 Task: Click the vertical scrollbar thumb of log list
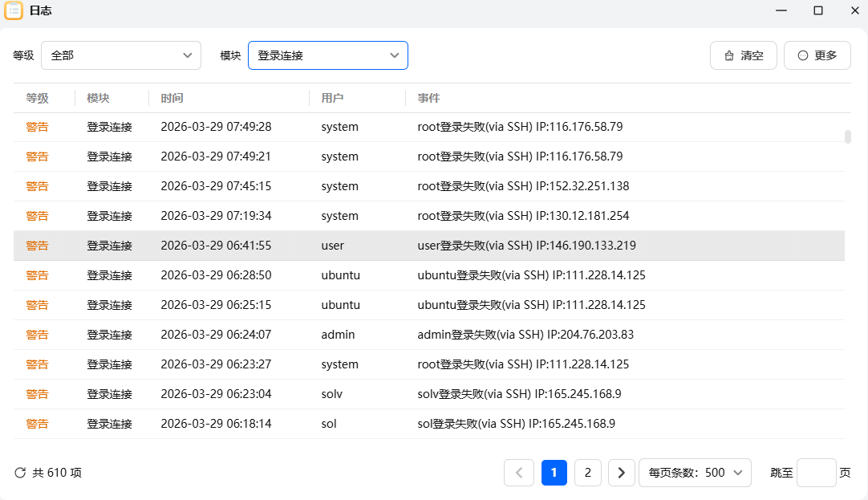848,136
